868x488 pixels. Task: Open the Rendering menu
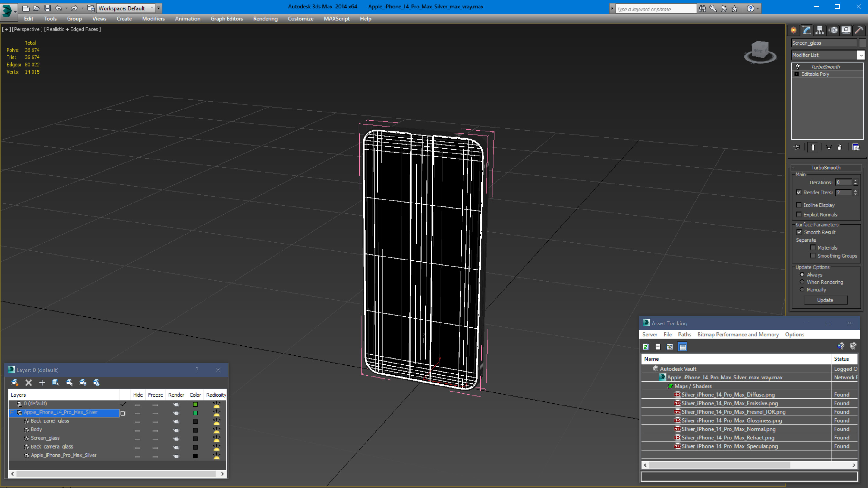coord(265,19)
